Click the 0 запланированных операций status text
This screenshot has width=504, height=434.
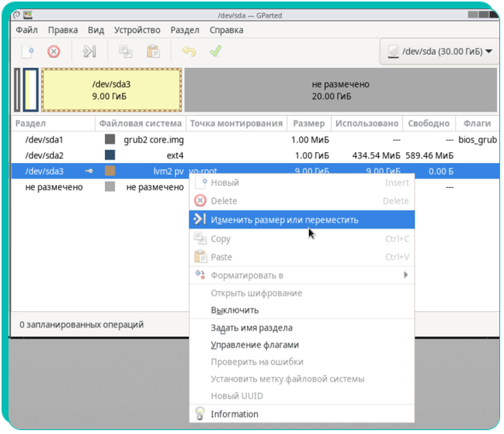click(81, 324)
